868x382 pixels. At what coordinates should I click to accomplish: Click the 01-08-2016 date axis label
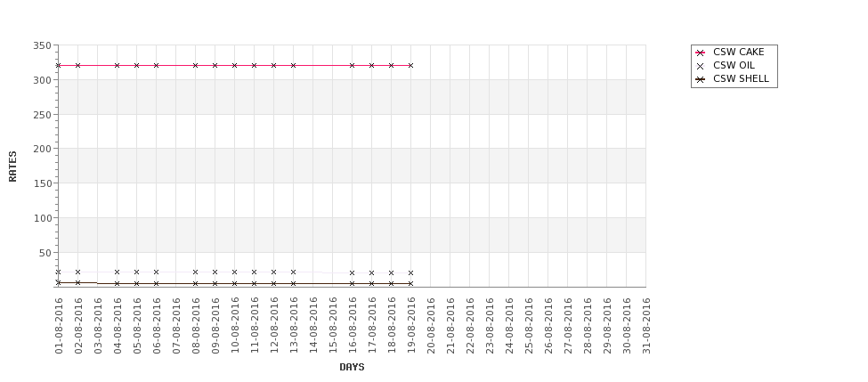pyautogui.click(x=59, y=326)
